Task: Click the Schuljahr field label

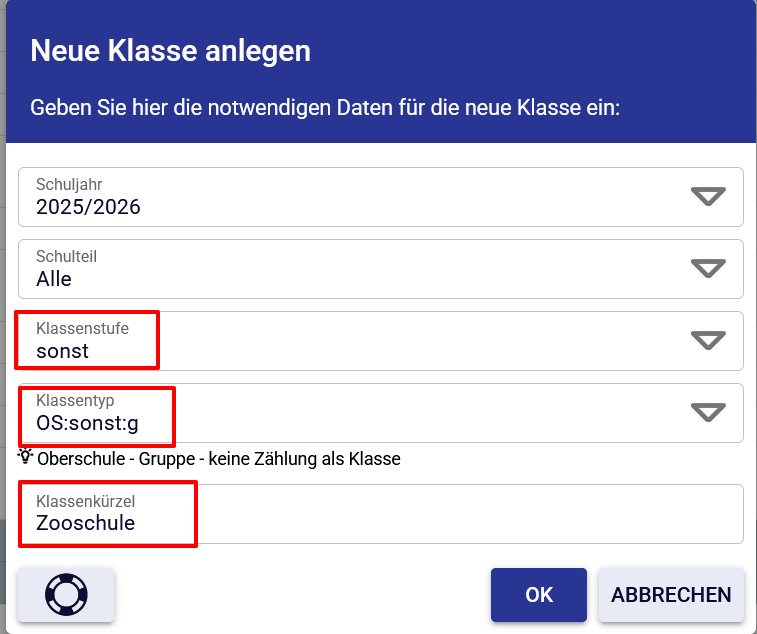Action: point(69,185)
